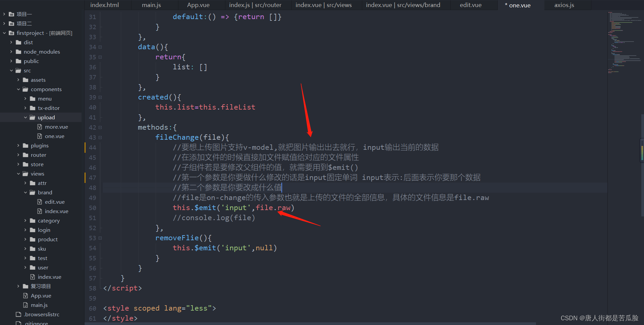Select the node_modules folder label
Viewport: 644px width, 325px height.
[x=42, y=52]
